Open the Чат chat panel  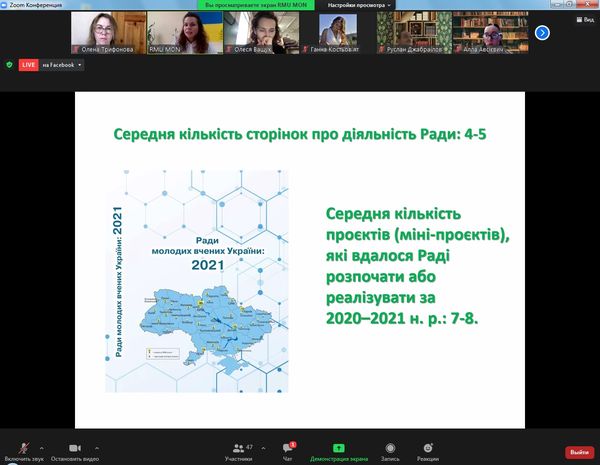[x=288, y=448]
